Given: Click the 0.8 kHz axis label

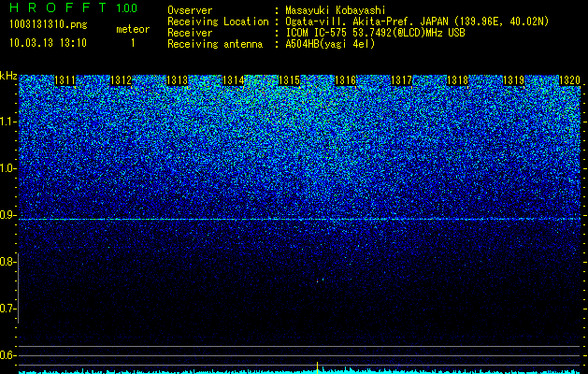Looking at the screenshot, I should pyautogui.click(x=7, y=262).
